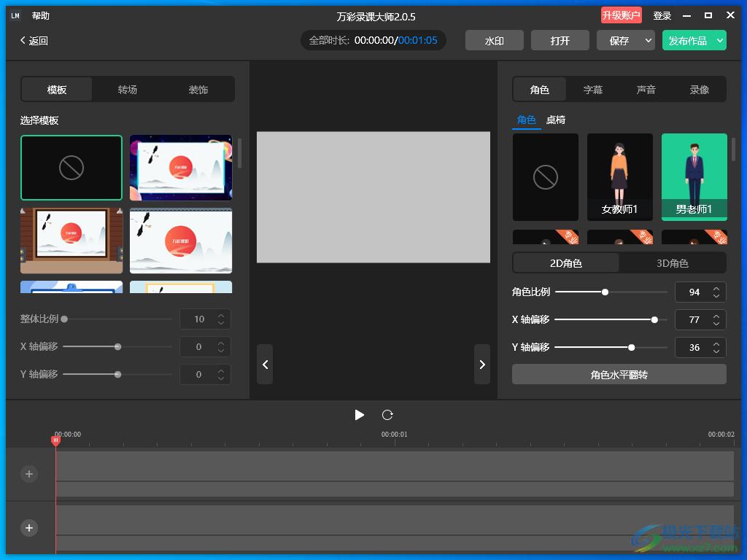Expand the 保存 dropdown arrow

click(x=648, y=41)
